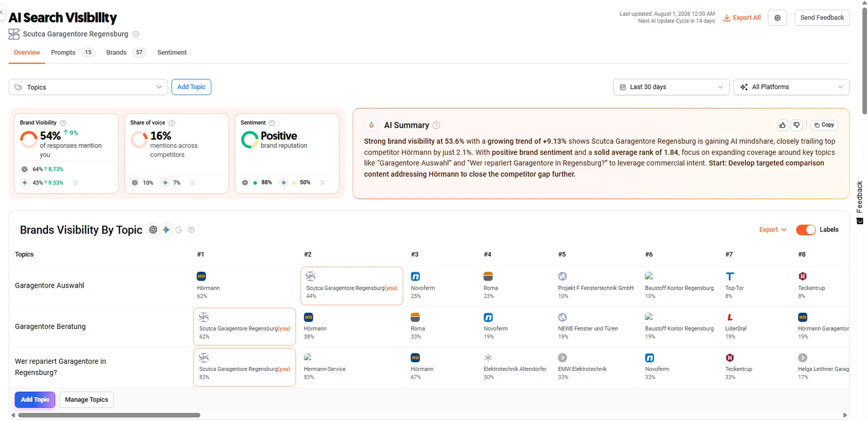Click Teckentrup logo in Garagentore Auswahl row
This screenshot has width=868, height=421.
click(803, 276)
